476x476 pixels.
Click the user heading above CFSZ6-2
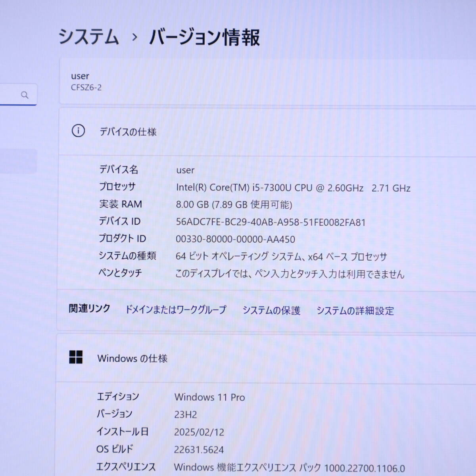pos(80,76)
